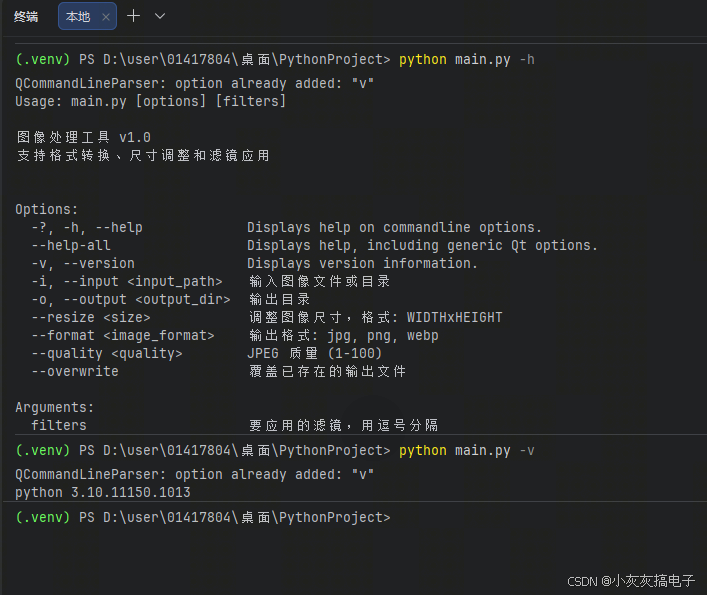Click the '支持格式转换、尺寸调整和滤镜应用' line
This screenshot has height=595, width=707.
143,156
